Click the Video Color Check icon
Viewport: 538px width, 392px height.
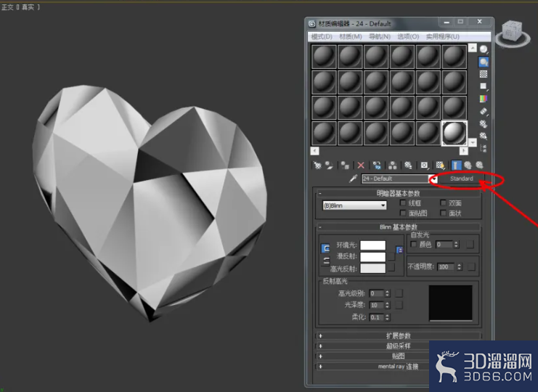(484, 99)
